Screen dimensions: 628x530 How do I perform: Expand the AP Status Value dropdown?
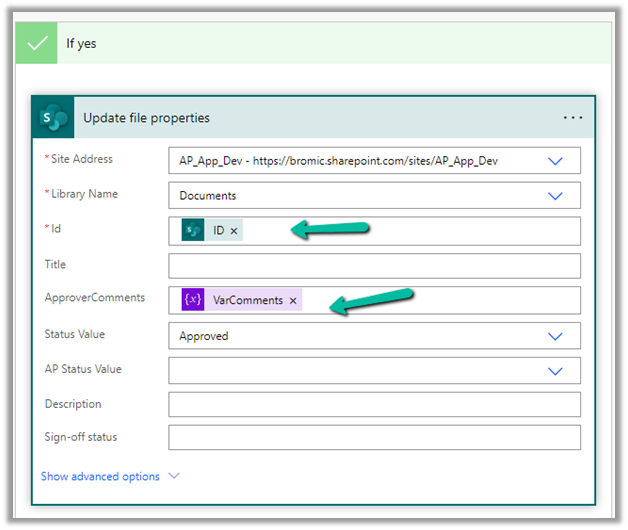tap(556, 371)
